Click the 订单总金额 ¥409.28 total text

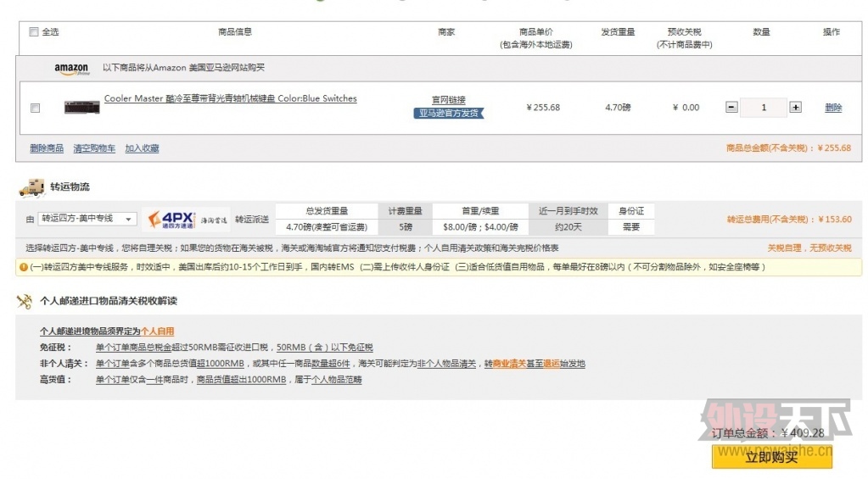(x=768, y=433)
